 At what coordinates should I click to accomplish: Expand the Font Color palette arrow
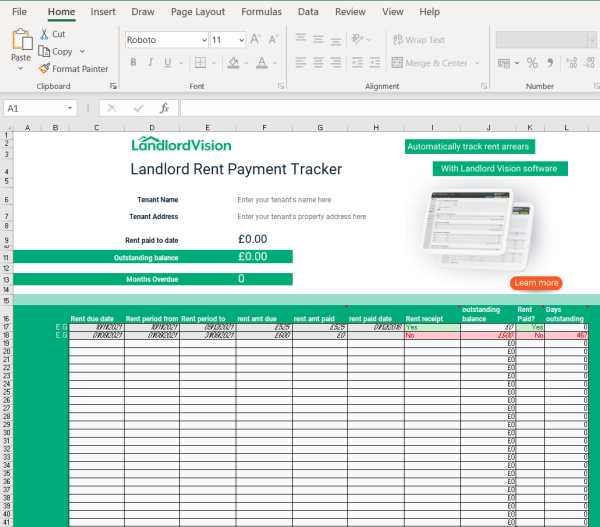[275, 63]
